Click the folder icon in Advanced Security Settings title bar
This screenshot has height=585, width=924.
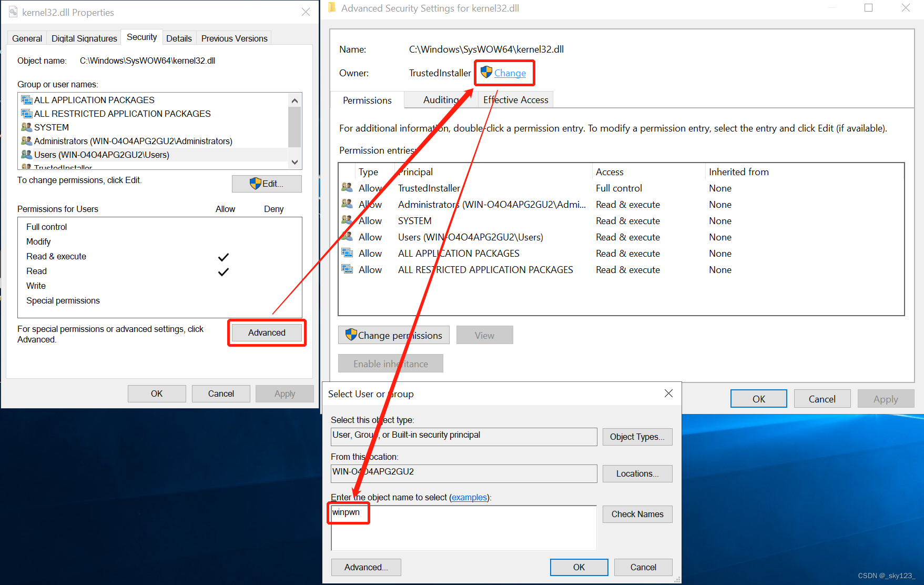click(x=331, y=8)
